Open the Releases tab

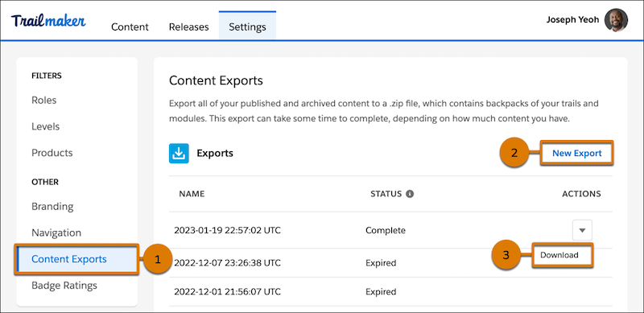pyautogui.click(x=189, y=27)
